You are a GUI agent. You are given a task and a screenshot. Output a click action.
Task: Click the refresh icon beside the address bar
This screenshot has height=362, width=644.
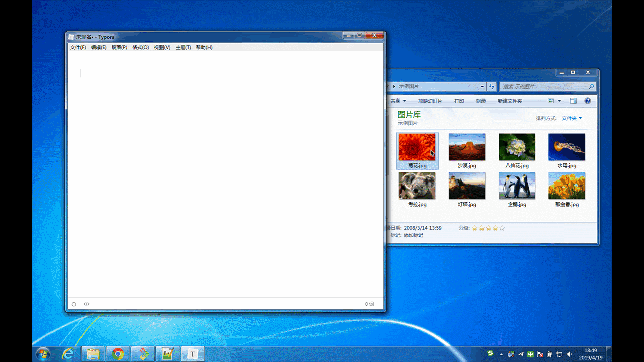point(492,86)
